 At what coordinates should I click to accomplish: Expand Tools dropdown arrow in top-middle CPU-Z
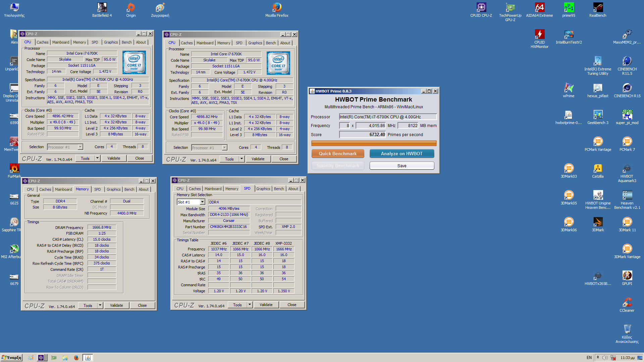[241, 159]
